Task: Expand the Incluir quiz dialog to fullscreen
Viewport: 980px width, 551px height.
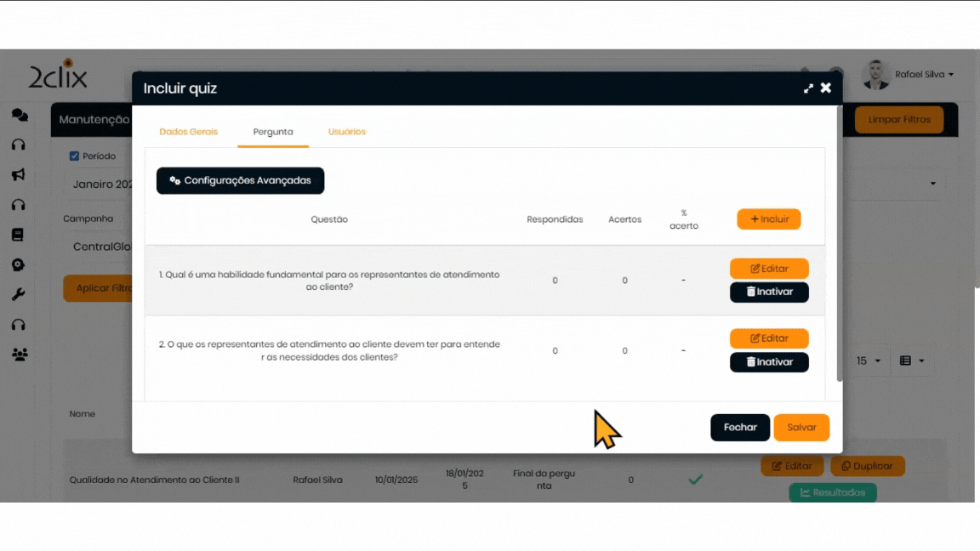Action: click(808, 88)
